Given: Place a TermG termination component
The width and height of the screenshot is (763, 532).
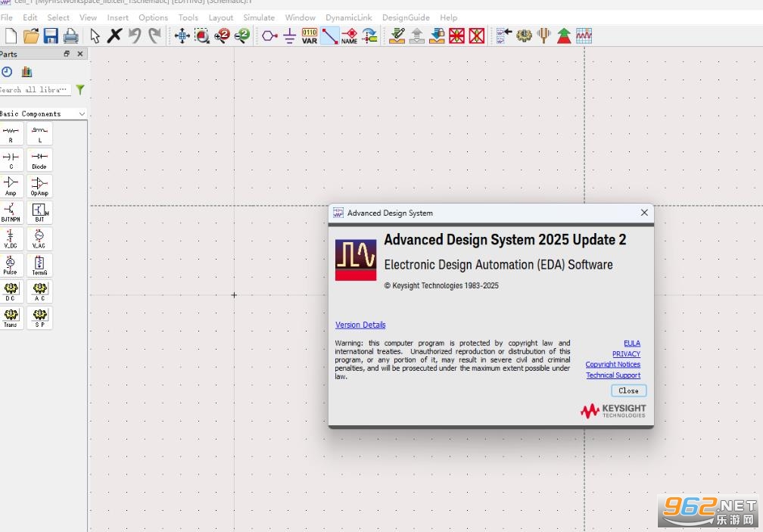Looking at the screenshot, I should click(39, 266).
